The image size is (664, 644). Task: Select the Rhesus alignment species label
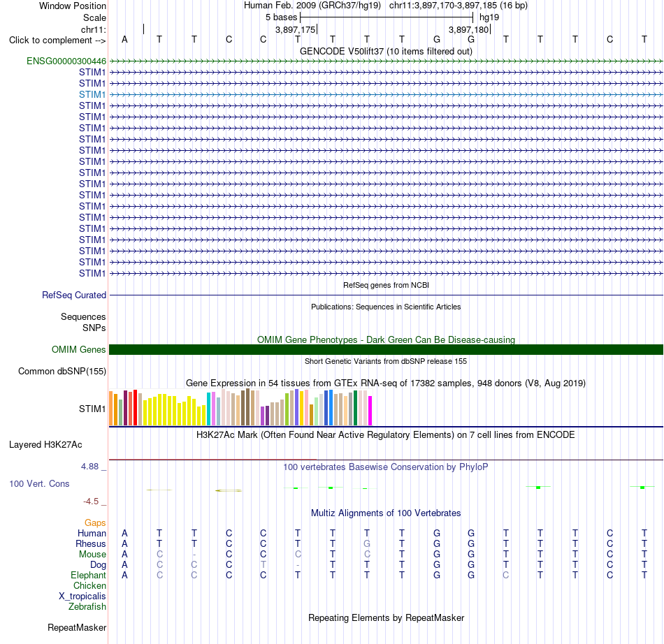click(x=91, y=543)
